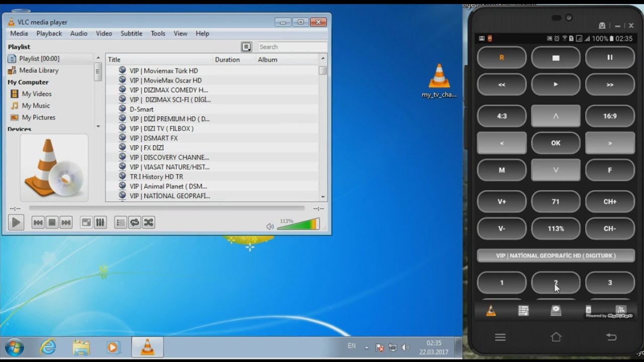The image size is (644, 362).
Task: Skip to previous media in VLC
Action: [x=38, y=222]
